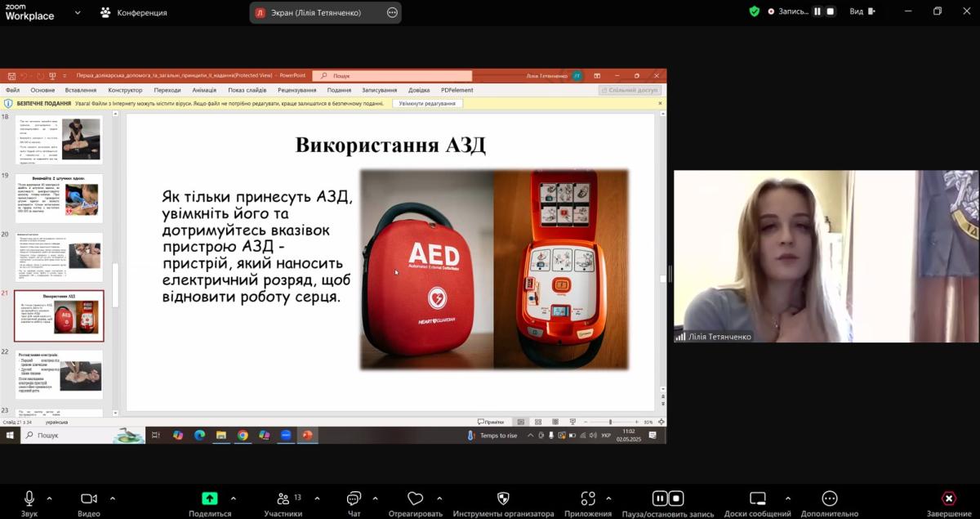
Task: Open File Explorer from the taskbar
Action: click(x=221, y=436)
